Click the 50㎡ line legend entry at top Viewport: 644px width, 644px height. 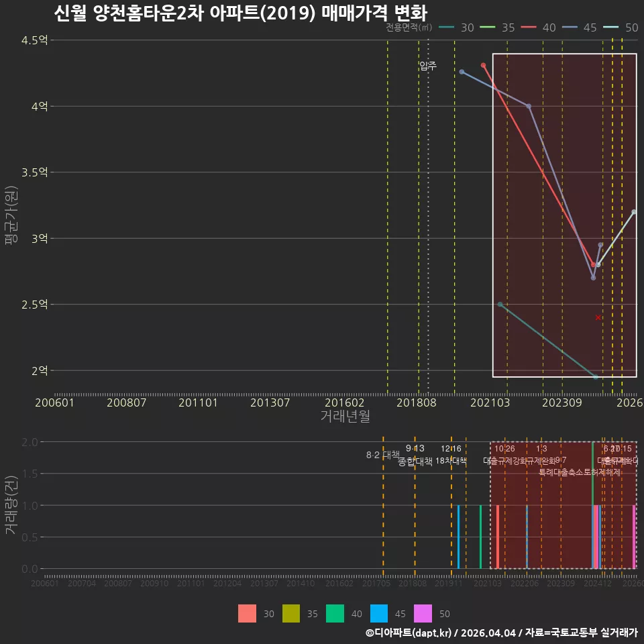point(621,28)
